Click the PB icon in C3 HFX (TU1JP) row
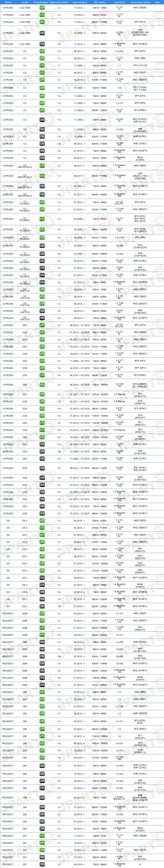This screenshot has height=868, width=164. (42, 66)
